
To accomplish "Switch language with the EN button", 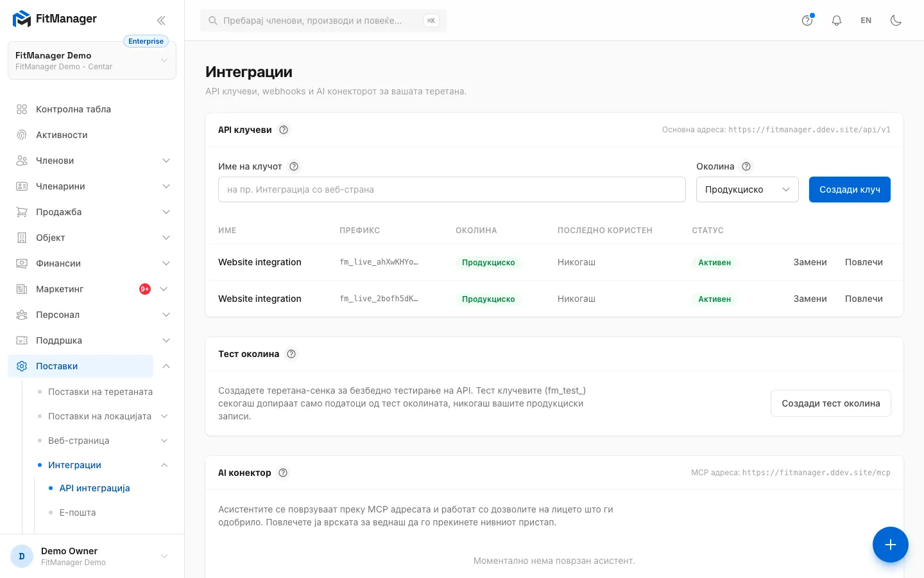I will pos(866,21).
